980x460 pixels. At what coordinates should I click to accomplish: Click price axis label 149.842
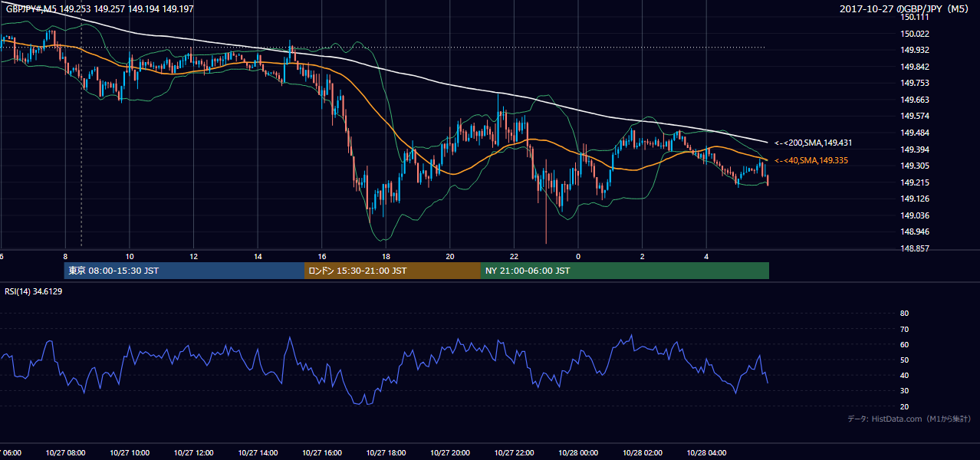[915, 67]
